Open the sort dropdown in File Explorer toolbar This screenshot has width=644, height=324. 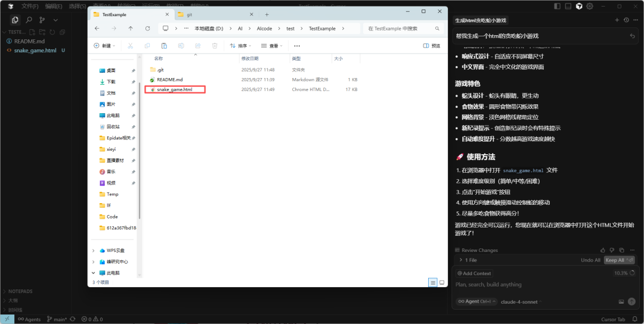point(239,46)
